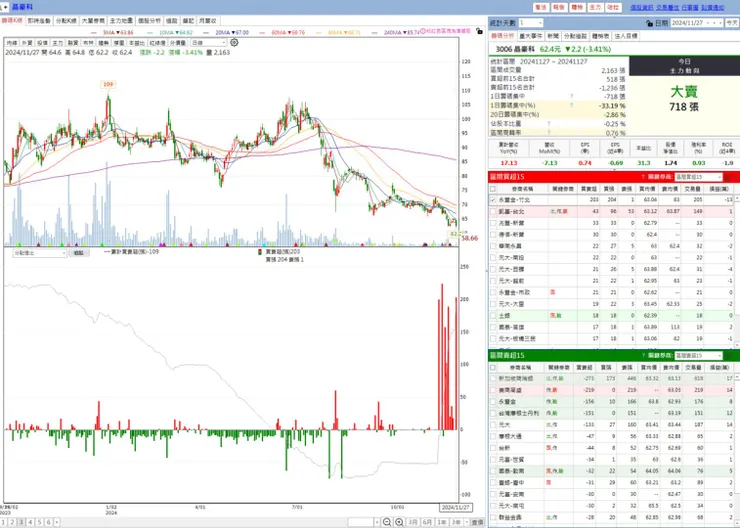This screenshot has height=528, width=740.
Task: Switch to the 即時走勢 tab
Action: click(39, 21)
